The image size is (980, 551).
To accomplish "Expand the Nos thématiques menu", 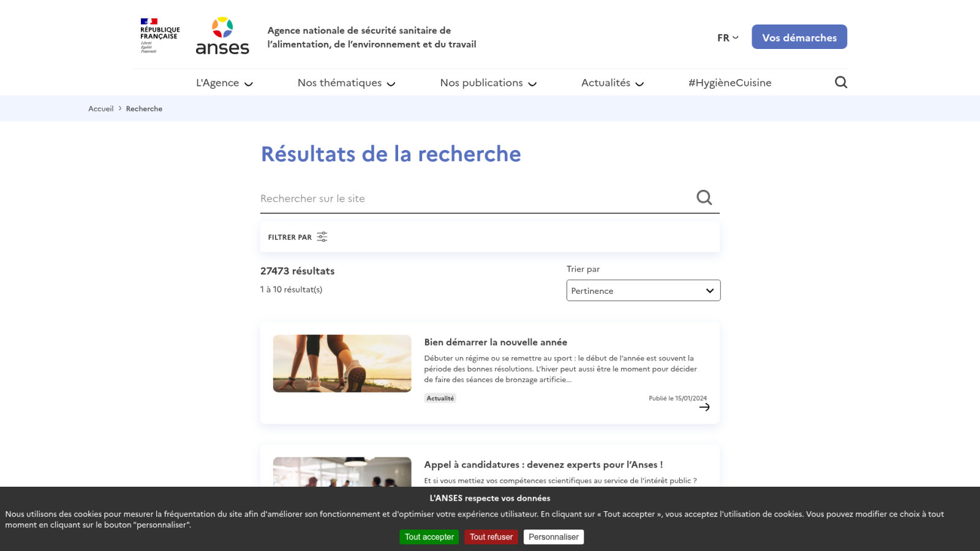I will [x=346, y=83].
